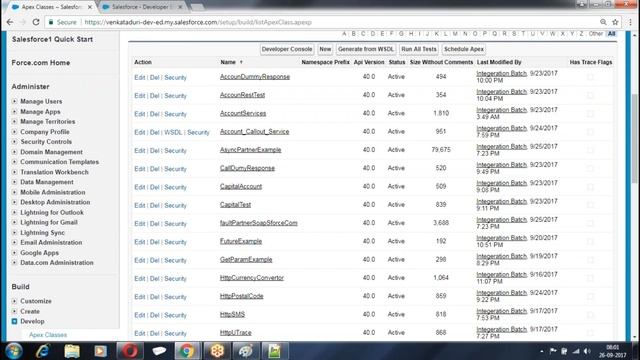Click WSDL link for Account_Callout_Service
This screenshot has height=360, width=640.
click(x=173, y=132)
